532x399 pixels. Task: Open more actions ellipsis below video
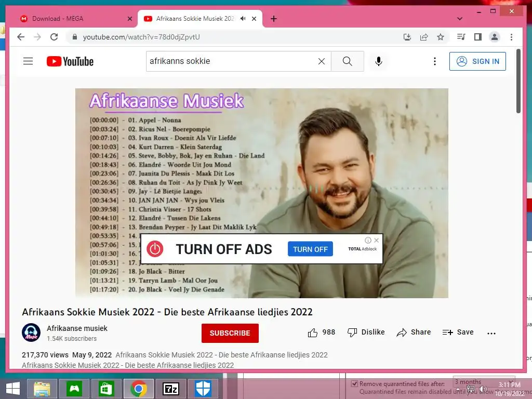(x=491, y=333)
